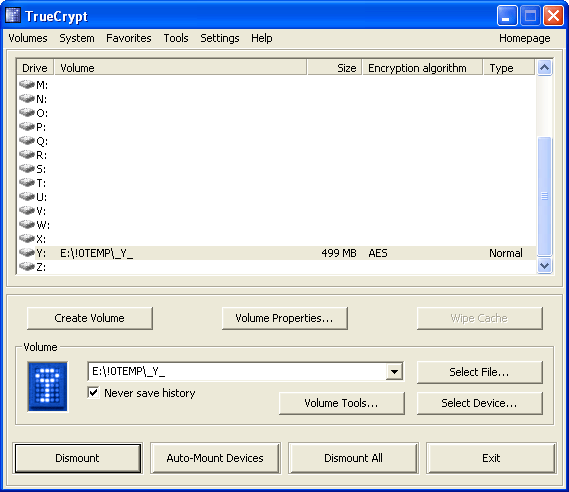569x492 pixels.
Task: Click the U: drive icon
Action: 27,197
